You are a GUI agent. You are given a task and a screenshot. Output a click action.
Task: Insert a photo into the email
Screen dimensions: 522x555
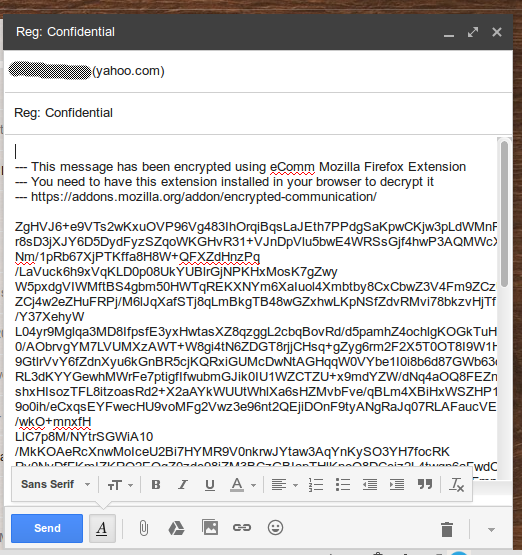[x=210, y=527]
